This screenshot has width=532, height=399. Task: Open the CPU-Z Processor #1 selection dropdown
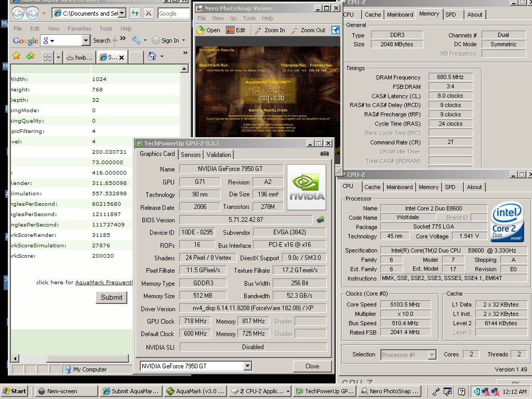(432, 355)
